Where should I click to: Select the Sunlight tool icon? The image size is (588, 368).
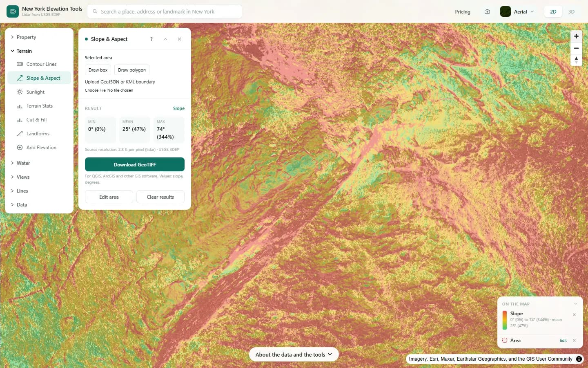tap(20, 92)
